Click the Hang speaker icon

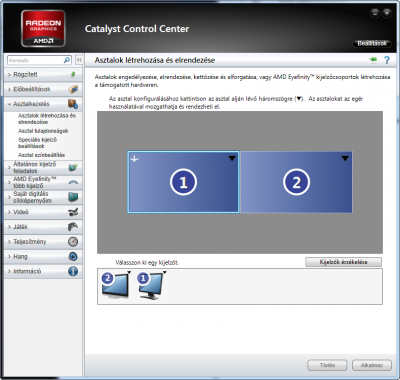tap(73, 257)
